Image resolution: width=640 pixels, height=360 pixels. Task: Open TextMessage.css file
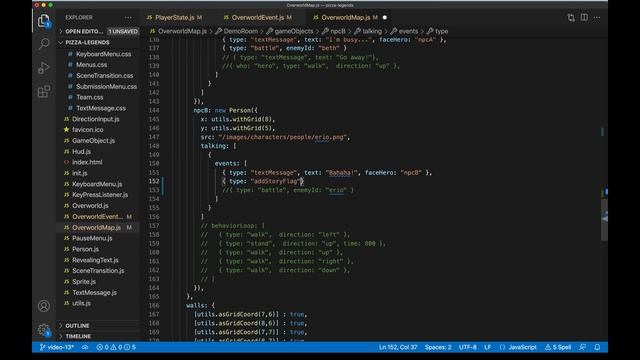click(x=101, y=108)
